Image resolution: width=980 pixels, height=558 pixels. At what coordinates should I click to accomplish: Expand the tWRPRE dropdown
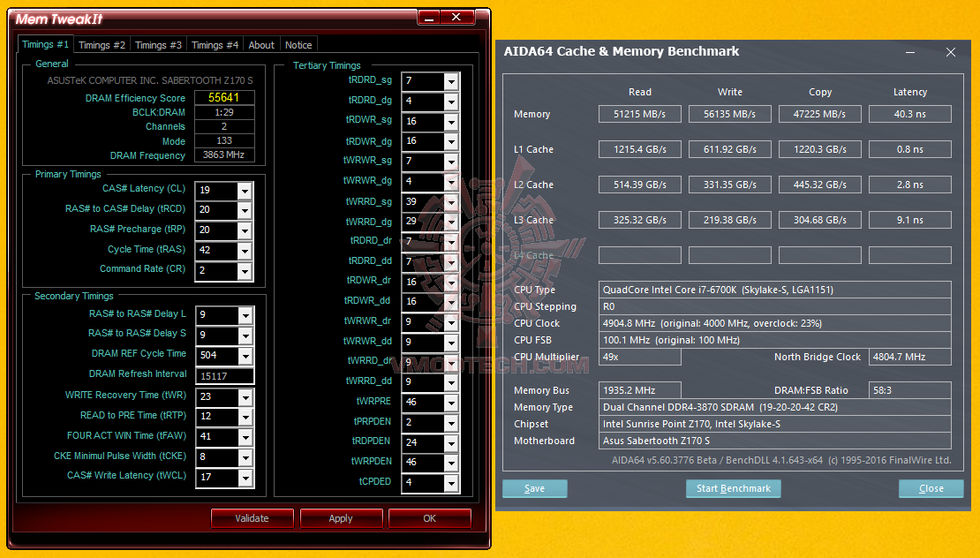(x=451, y=403)
